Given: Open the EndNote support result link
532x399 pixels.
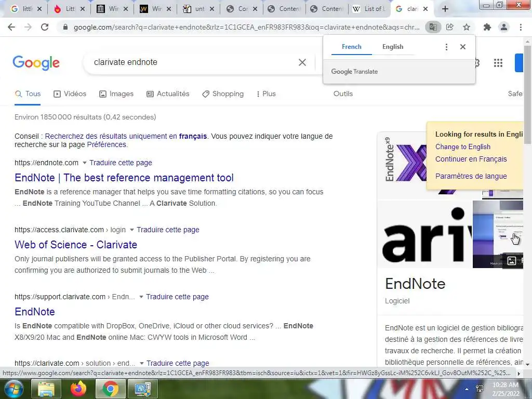Looking at the screenshot, I should (x=35, y=312).
